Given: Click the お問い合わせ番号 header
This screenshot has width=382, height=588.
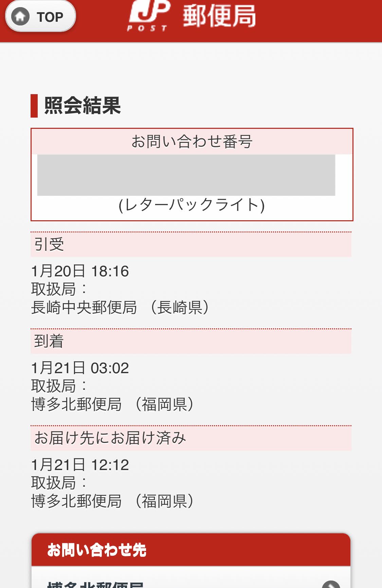Looking at the screenshot, I should tap(192, 141).
